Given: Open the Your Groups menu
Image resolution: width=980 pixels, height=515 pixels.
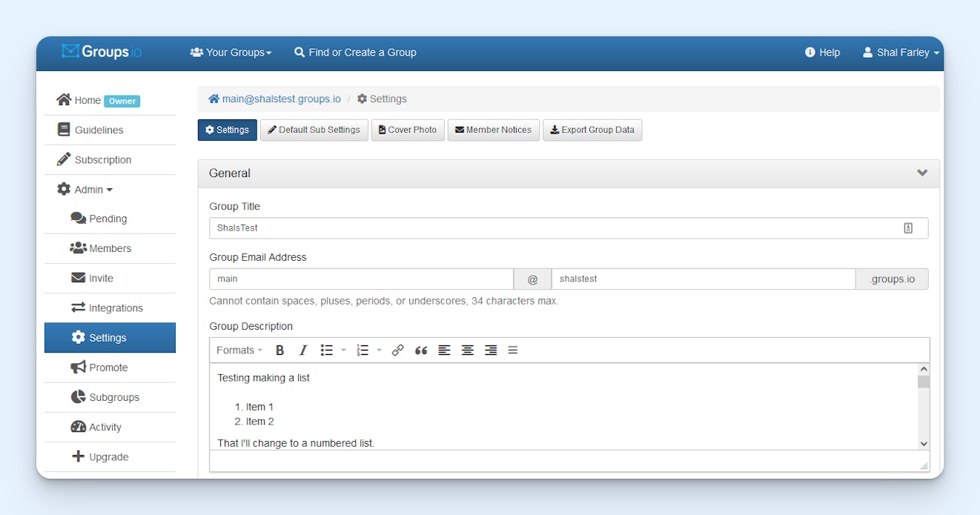Looking at the screenshot, I should click(231, 53).
